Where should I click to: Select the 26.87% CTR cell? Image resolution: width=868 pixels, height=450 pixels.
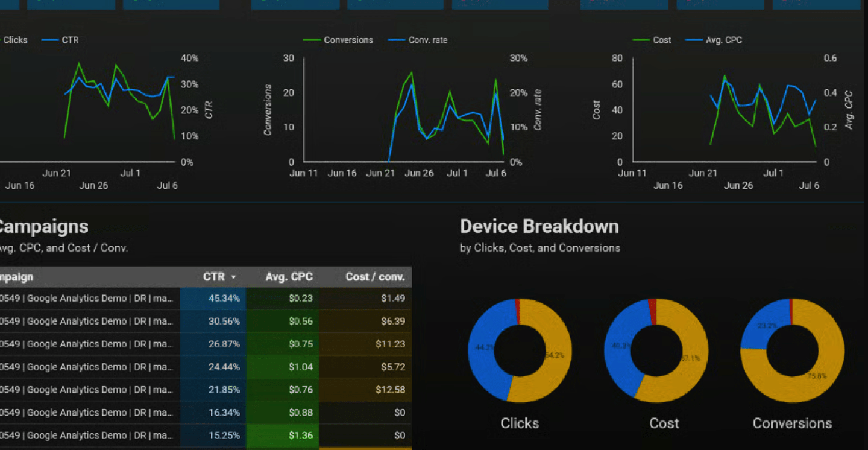[x=213, y=344]
